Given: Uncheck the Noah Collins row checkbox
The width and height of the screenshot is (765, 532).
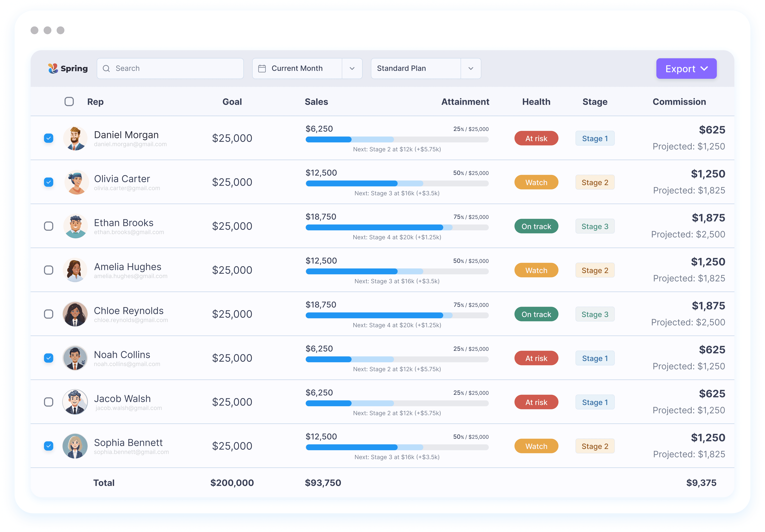Looking at the screenshot, I should 49,358.
